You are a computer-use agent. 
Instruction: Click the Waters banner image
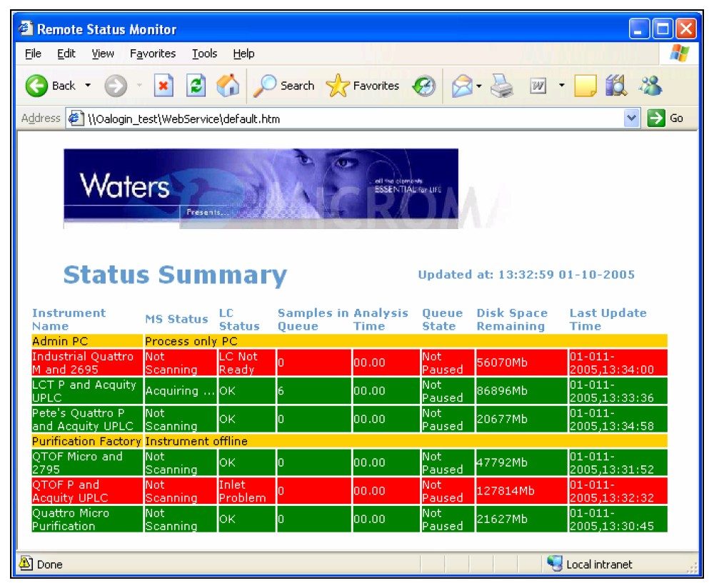click(261, 188)
